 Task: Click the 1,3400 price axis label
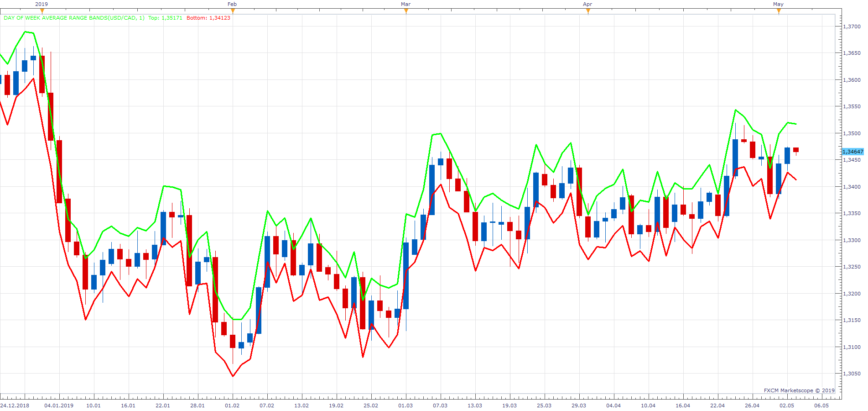point(852,187)
